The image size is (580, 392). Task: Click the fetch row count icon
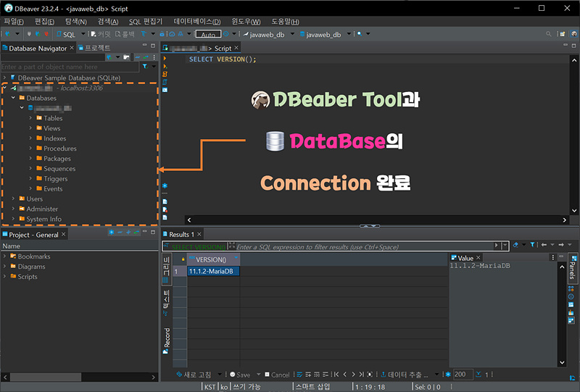tap(478, 375)
